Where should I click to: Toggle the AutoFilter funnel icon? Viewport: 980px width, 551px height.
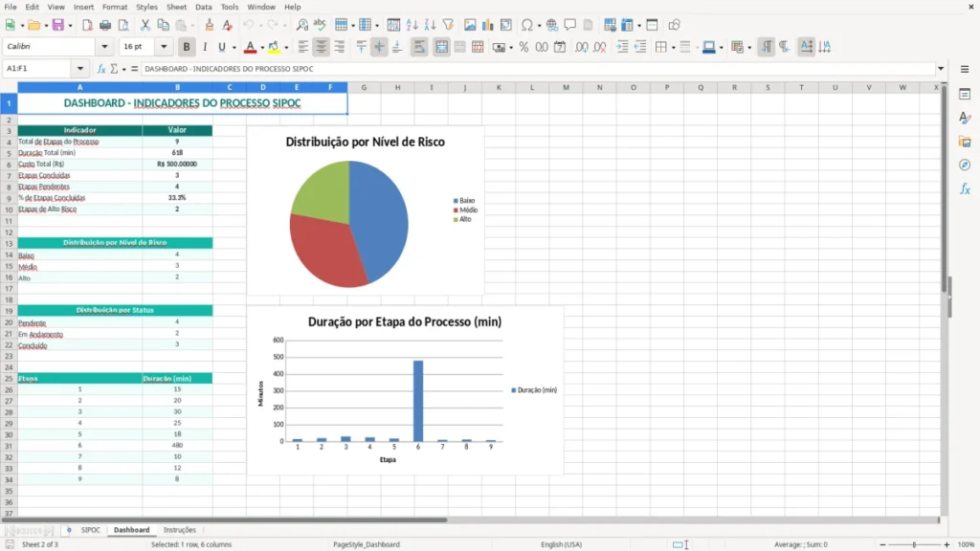pos(448,25)
